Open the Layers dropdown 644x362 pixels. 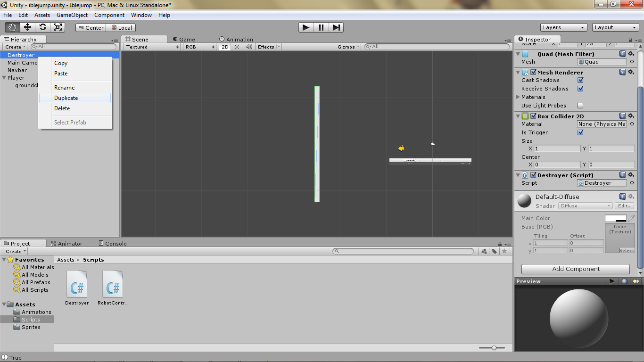click(564, 27)
